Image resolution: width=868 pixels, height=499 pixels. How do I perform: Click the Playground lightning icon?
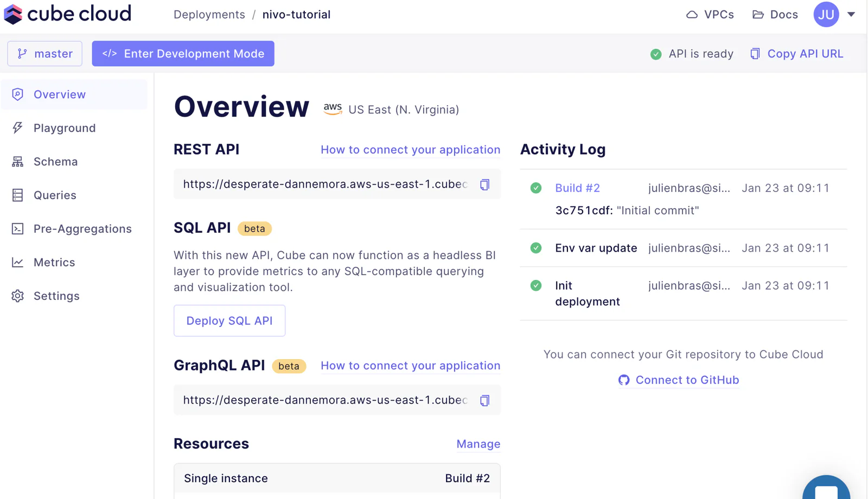point(18,128)
